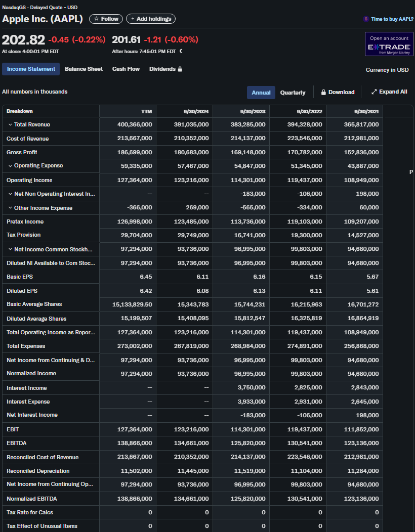Switch to Quarterly period view
This screenshot has width=415, height=532.
[293, 92]
